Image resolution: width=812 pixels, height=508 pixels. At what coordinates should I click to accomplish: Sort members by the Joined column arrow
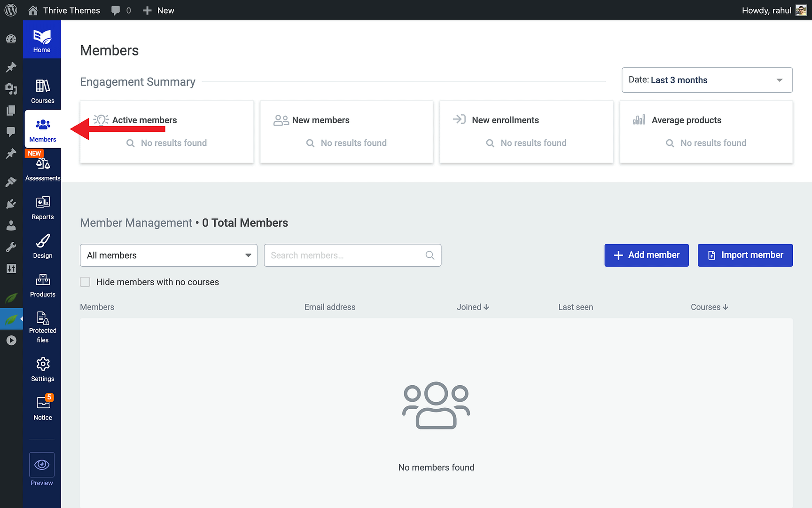487,307
